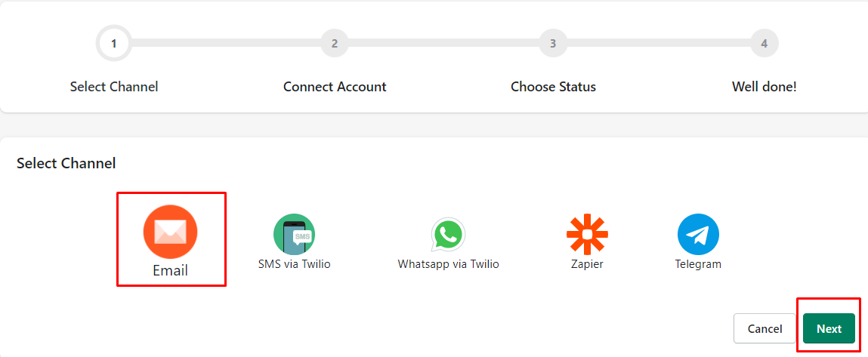
Task: Click the 'Telegram' text label
Action: pyautogui.click(x=698, y=264)
